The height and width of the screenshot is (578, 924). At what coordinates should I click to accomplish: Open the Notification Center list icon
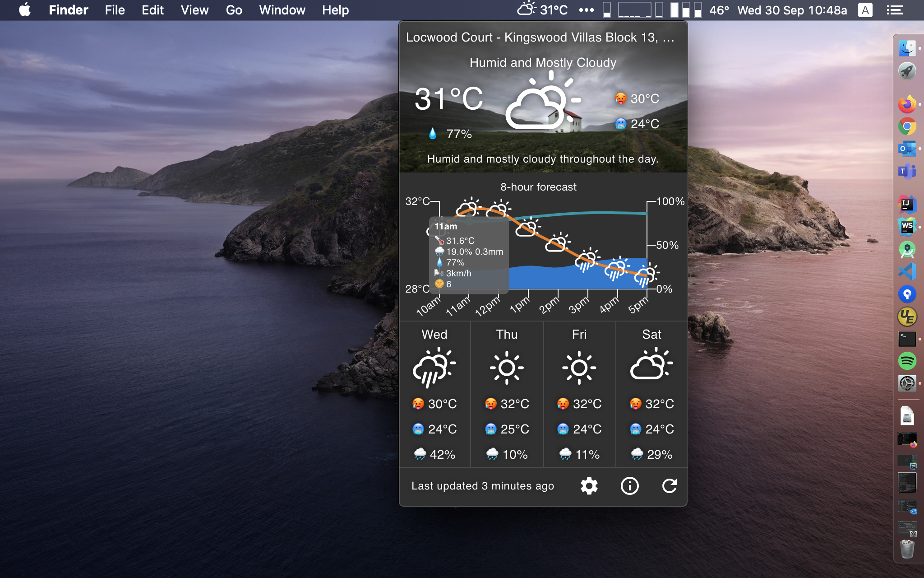[x=895, y=9]
